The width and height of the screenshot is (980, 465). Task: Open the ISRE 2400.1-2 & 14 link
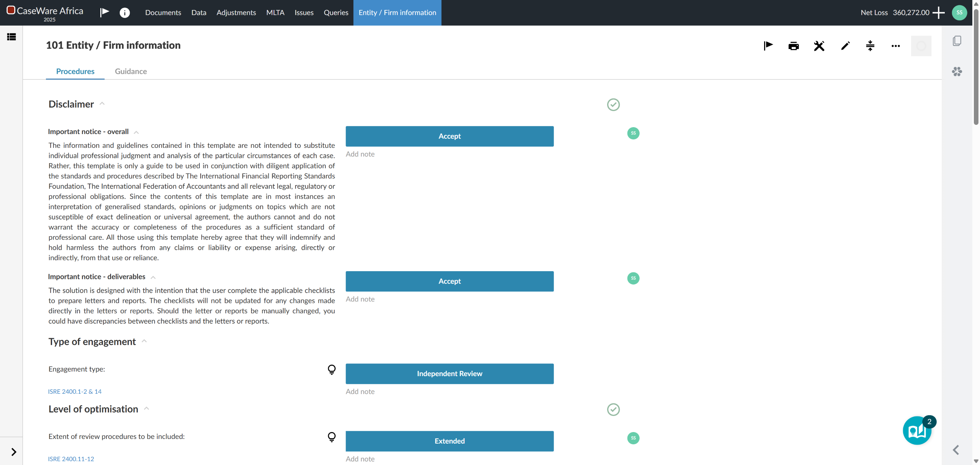[75, 391]
